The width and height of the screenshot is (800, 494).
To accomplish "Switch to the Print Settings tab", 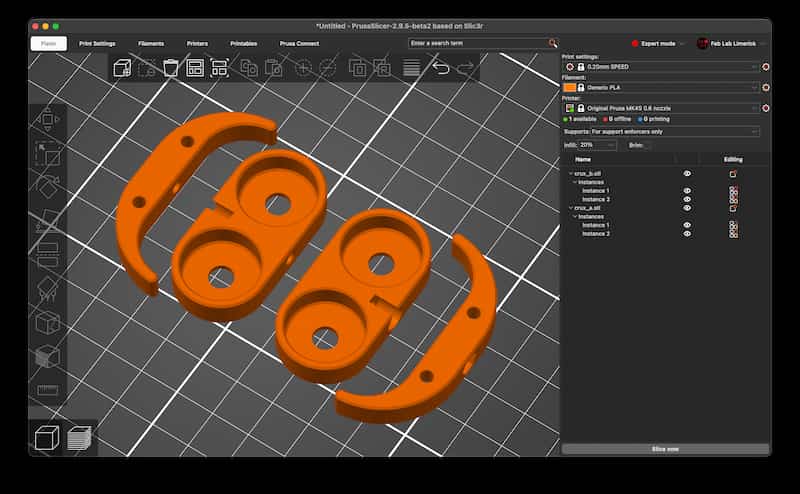I will (97, 43).
